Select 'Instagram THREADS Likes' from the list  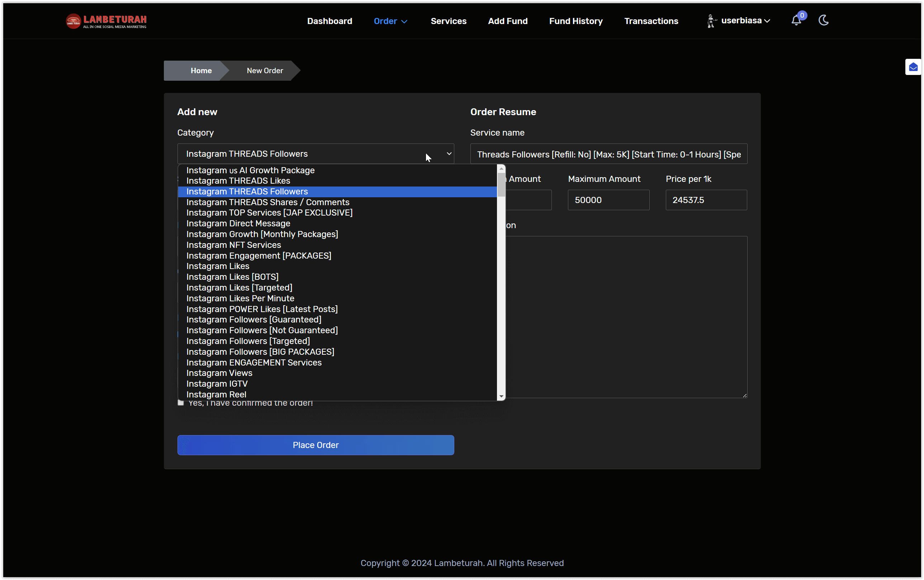coord(238,181)
